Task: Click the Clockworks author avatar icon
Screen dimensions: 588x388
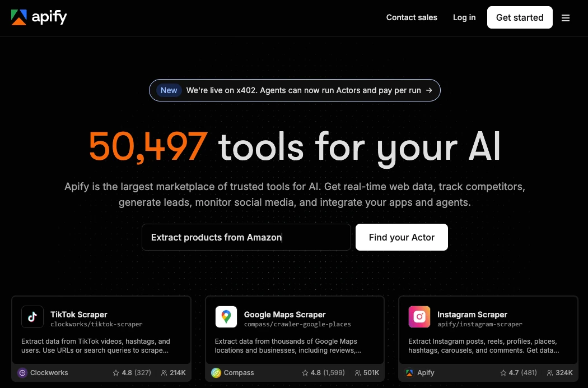Action: tap(22, 373)
